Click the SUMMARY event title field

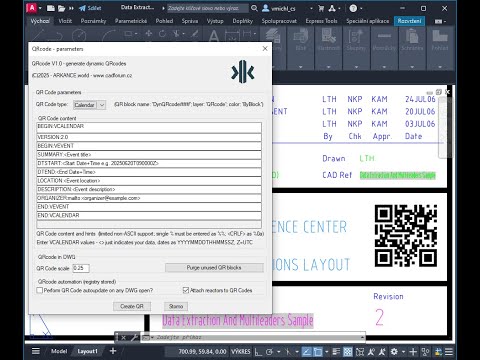pyautogui.click(x=149, y=155)
